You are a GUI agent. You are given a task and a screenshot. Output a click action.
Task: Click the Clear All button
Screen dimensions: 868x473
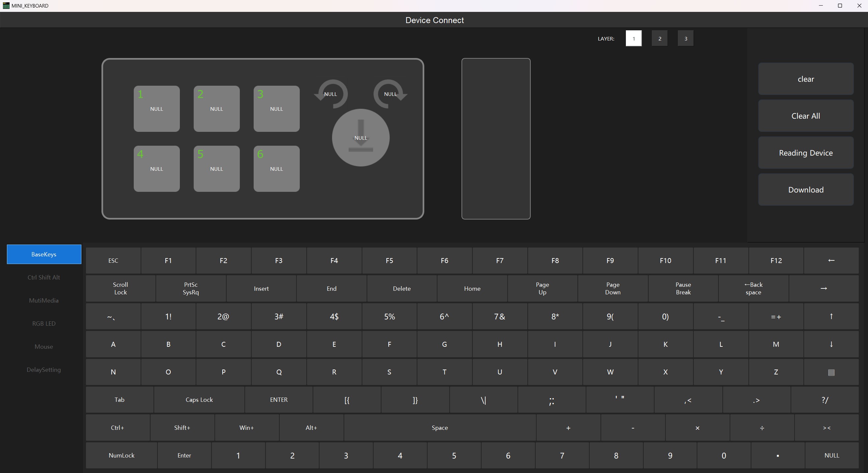(805, 116)
